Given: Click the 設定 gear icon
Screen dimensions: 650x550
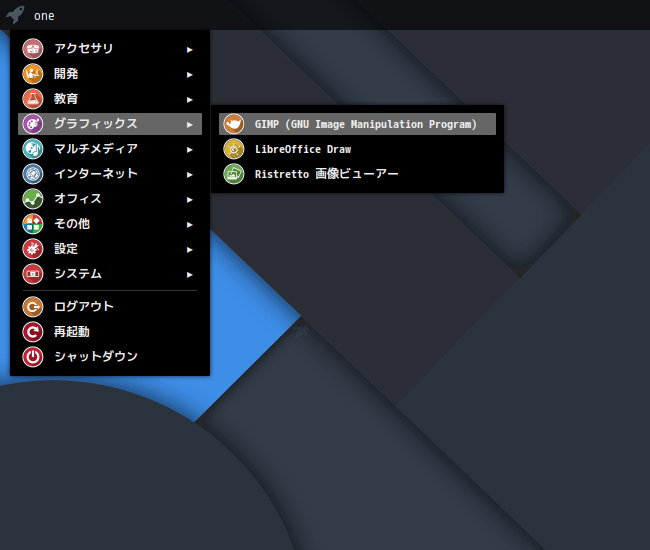Looking at the screenshot, I should point(33,249).
